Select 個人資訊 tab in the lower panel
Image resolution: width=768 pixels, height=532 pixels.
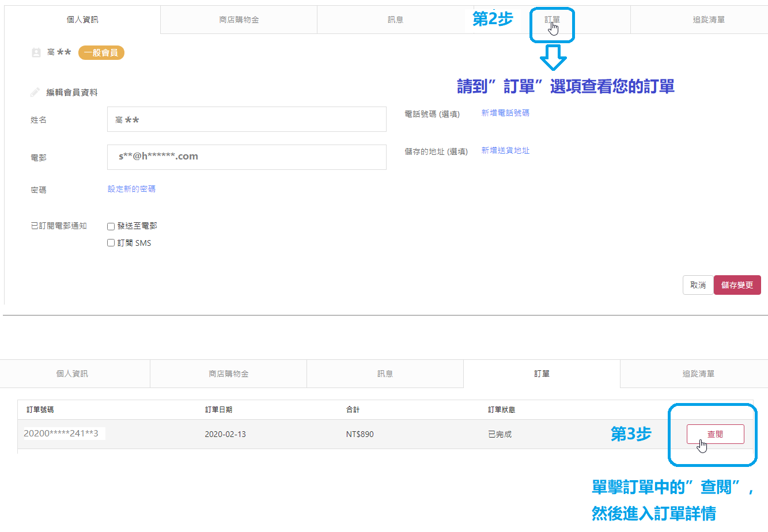point(72,374)
